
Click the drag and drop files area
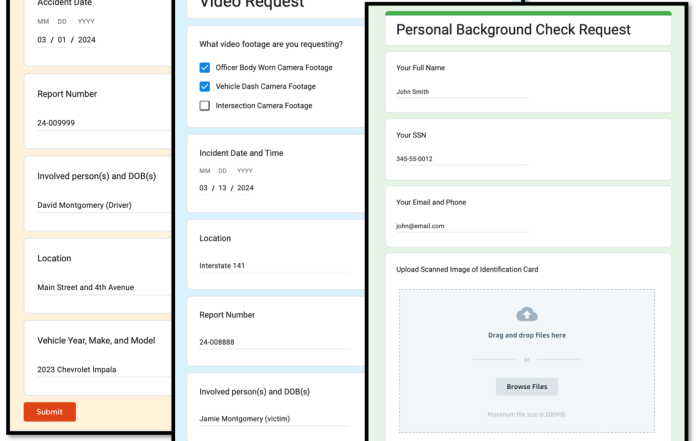527,361
